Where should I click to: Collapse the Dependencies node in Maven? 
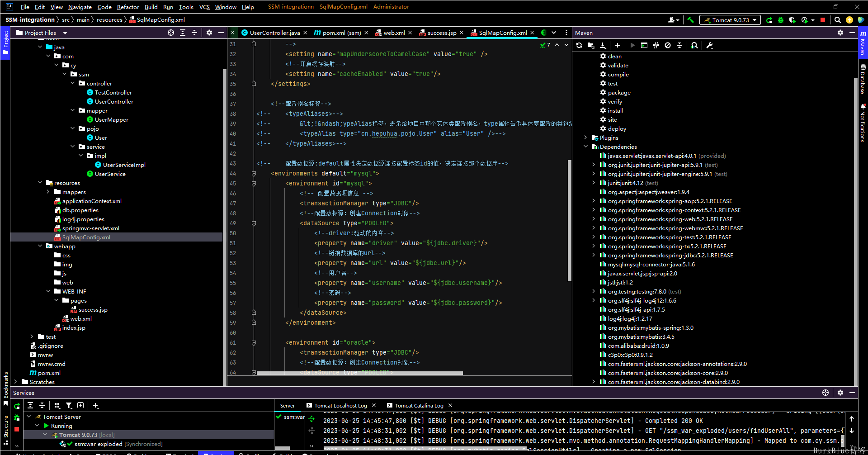click(586, 147)
